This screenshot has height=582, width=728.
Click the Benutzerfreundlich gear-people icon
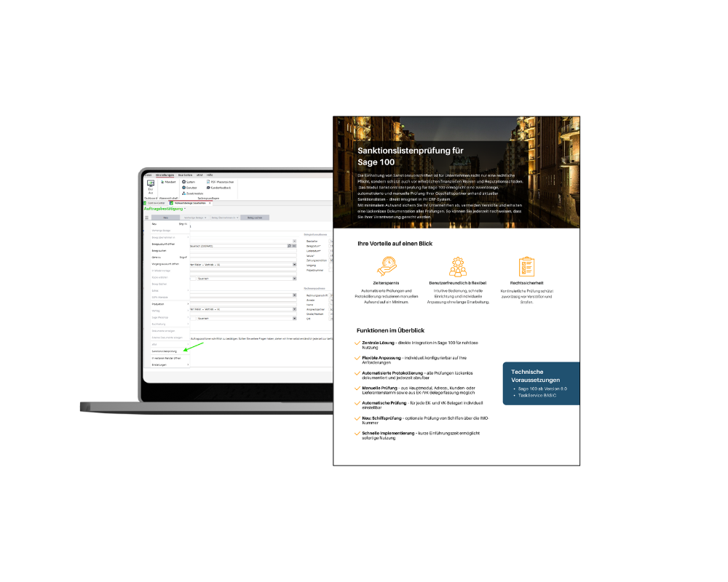458,267
